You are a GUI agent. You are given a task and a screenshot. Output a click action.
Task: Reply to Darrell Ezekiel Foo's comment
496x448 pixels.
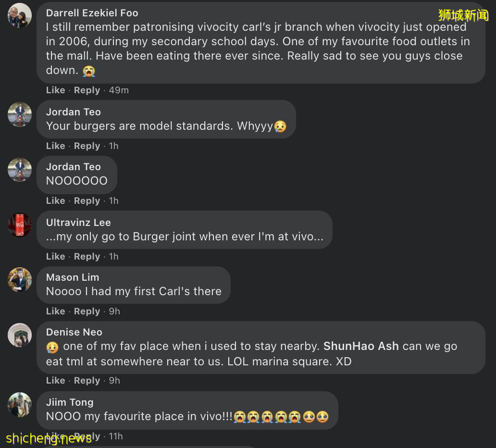coord(87,90)
